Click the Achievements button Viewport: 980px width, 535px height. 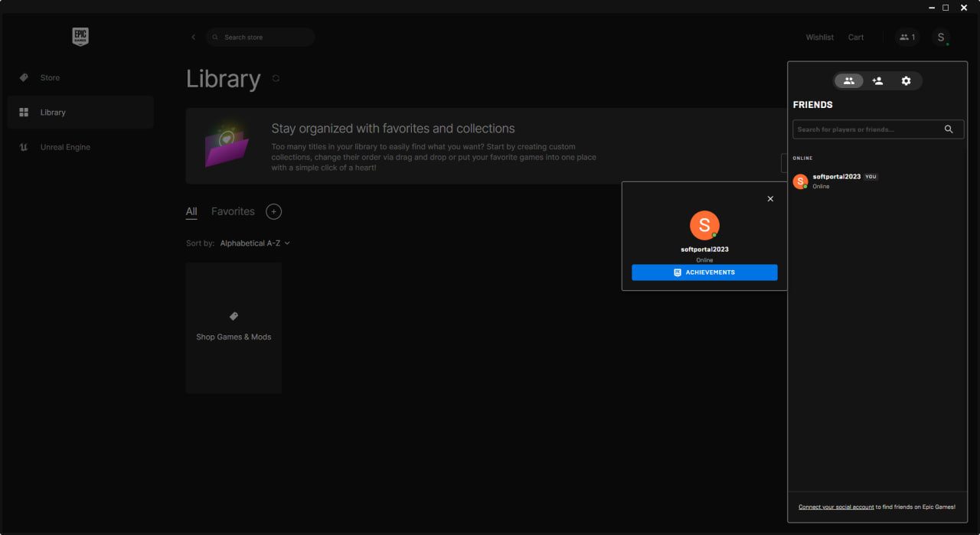704,272
